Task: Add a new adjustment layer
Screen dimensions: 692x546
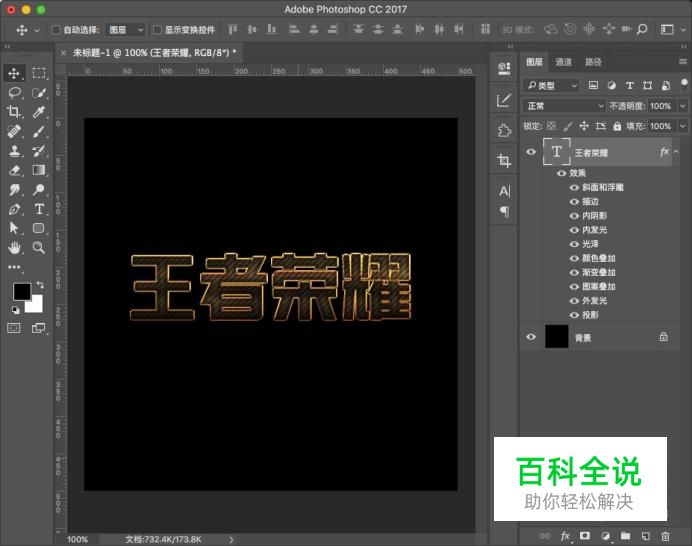Action: tap(606, 536)
